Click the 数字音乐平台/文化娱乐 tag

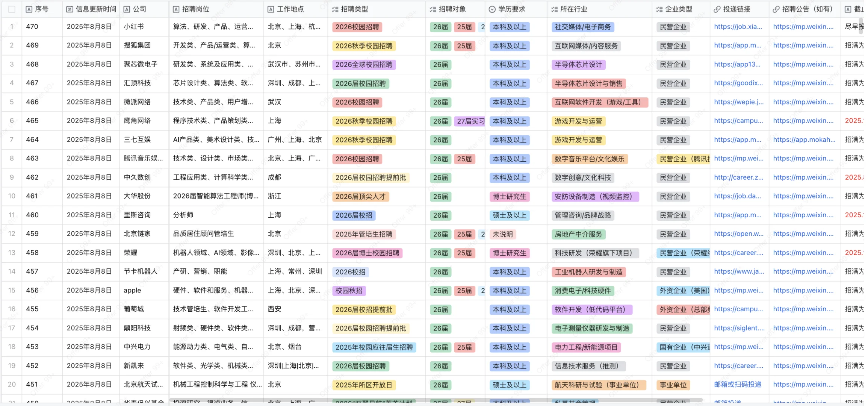(590, 159)
